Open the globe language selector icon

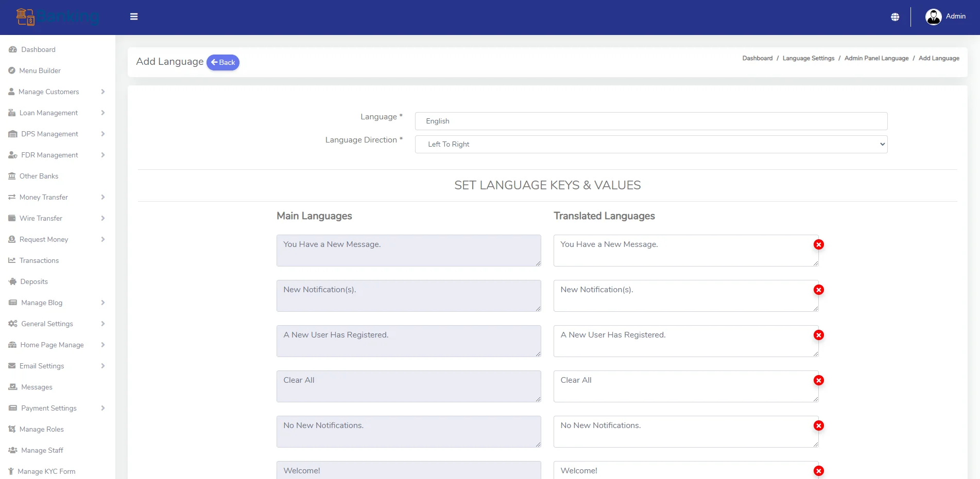pyautogui.click(x=895, y=17)
